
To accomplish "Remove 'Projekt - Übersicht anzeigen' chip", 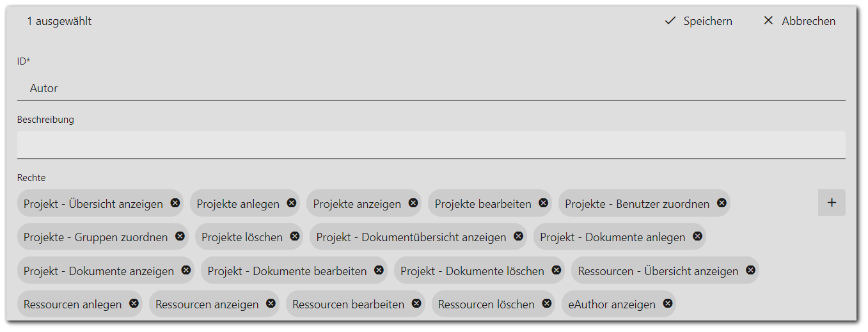I will [x=175, y=203].
